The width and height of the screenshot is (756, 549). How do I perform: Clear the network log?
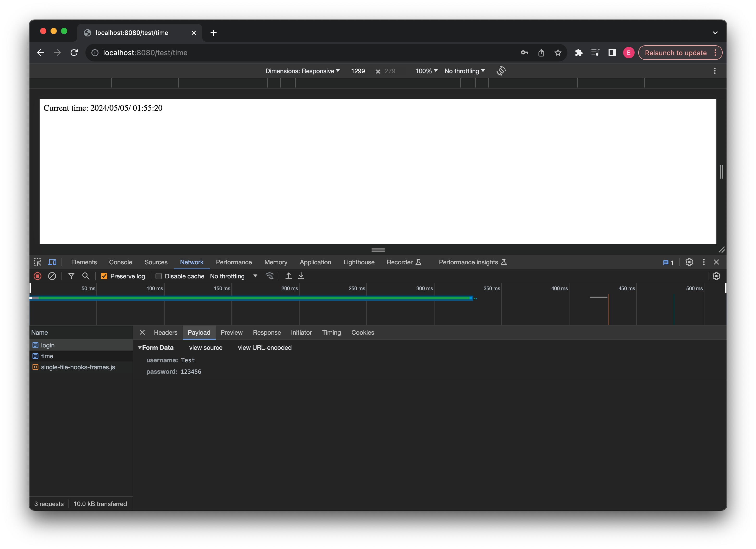coord(52,276)
